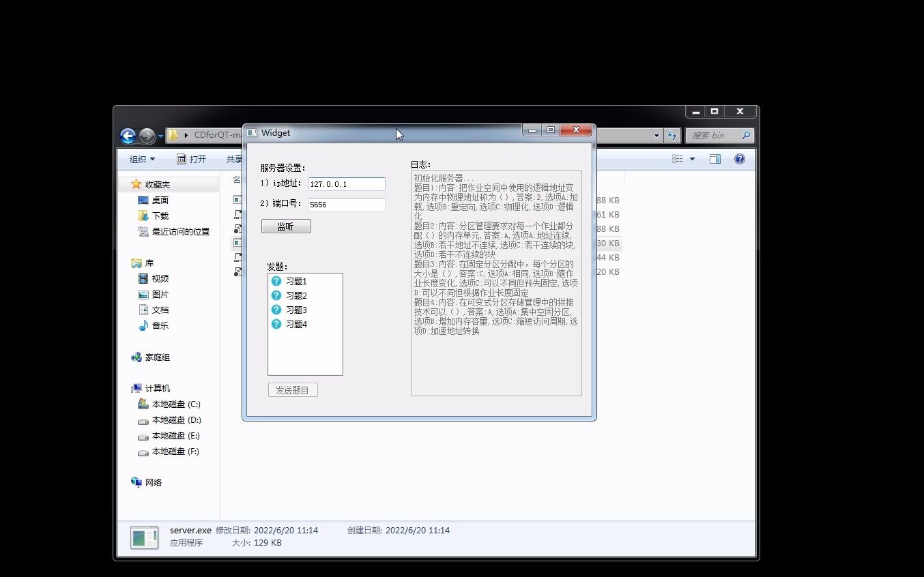Click the 打开 command on the toolbar
924x577 pixels.
tap(196, 159)
